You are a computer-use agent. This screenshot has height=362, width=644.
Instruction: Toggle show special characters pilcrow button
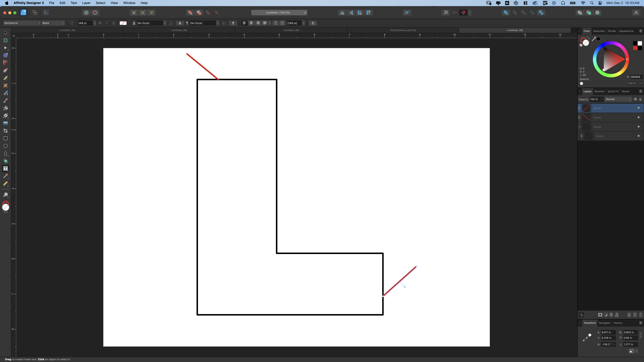tap(233, 23)
